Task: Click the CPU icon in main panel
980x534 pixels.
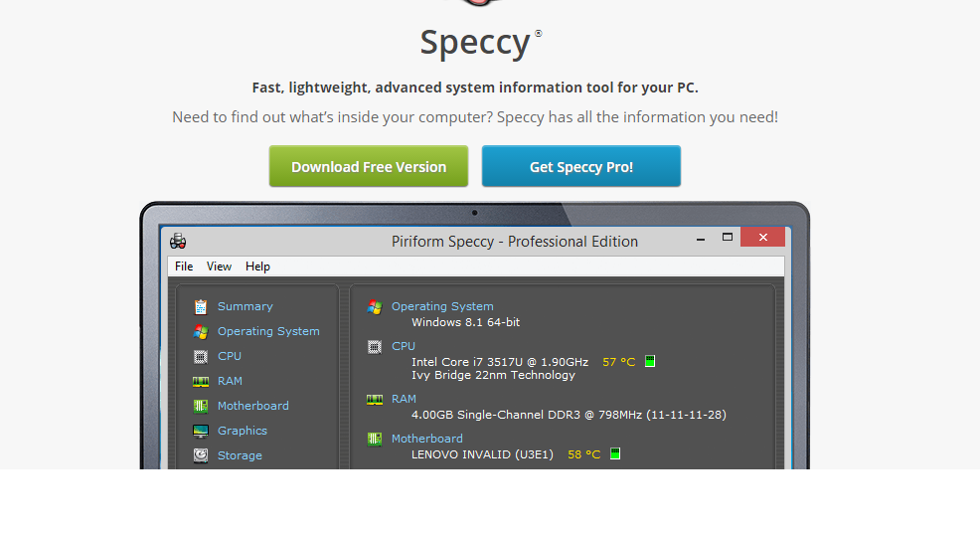Action: pyautogui.click(x=375, y=346)
